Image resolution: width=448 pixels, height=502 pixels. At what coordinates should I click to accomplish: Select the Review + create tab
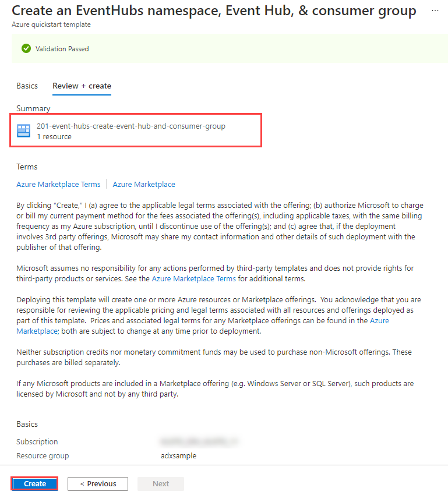[81, 86]
